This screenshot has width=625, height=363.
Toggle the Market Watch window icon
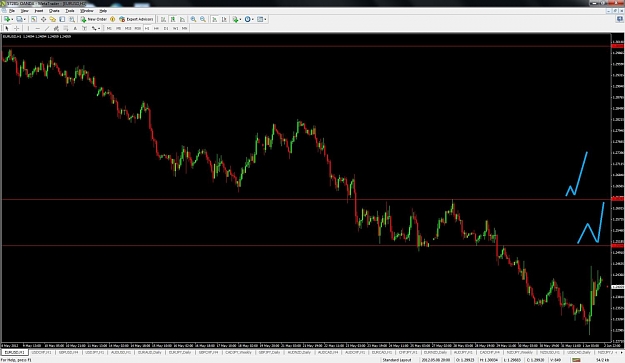point(34,19)
